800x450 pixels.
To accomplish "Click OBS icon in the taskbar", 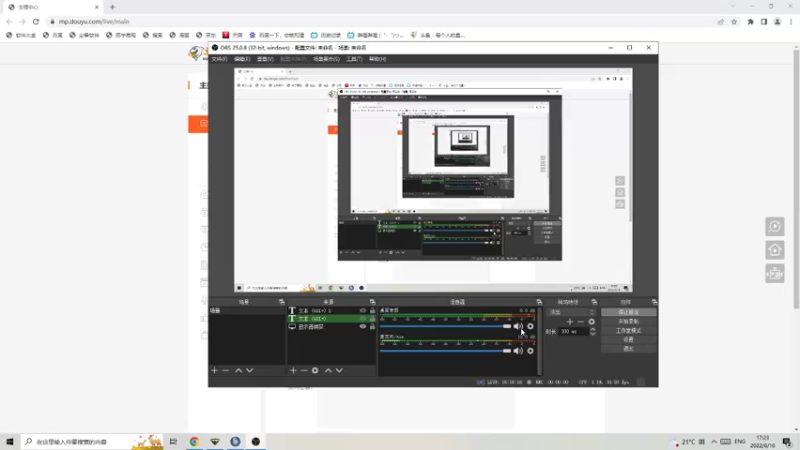I will coord(256,442).
